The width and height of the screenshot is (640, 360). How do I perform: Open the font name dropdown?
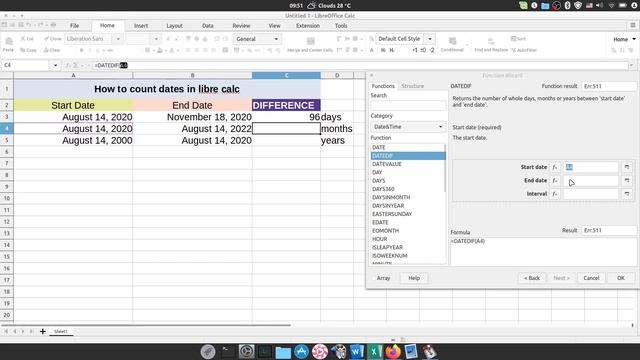pyautogui.click(x=118, y=39)
